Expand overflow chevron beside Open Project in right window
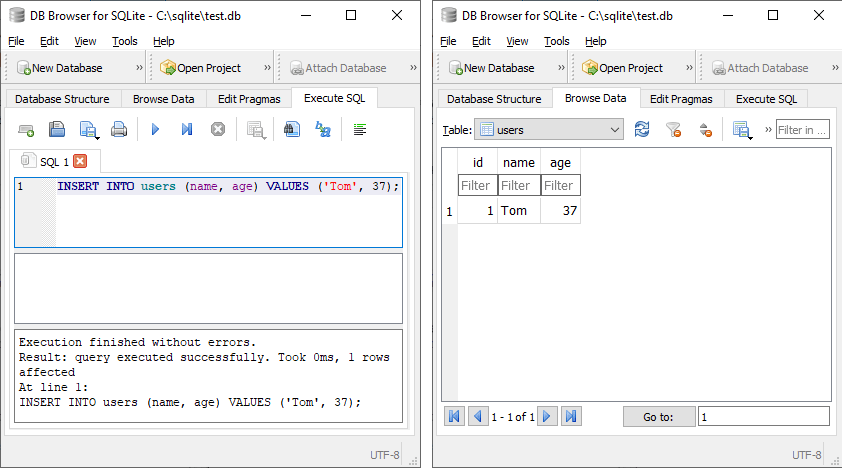This screenshot has height=469, width=842. click(x=689, y=68)
